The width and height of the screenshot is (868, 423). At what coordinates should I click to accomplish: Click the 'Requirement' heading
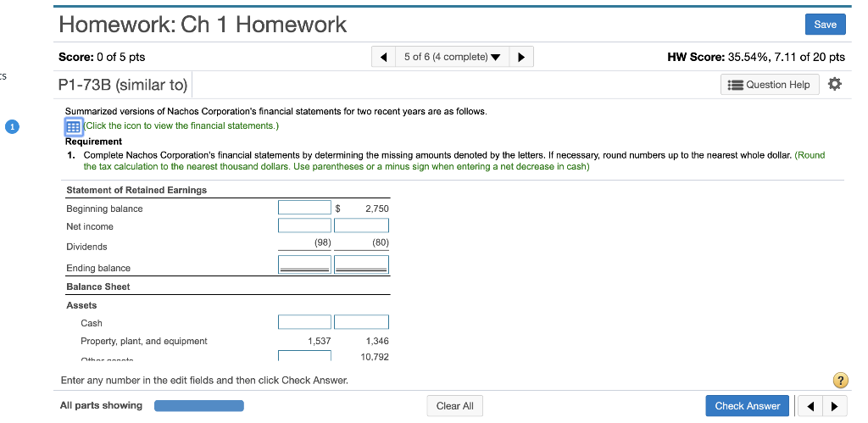[93, 142]
